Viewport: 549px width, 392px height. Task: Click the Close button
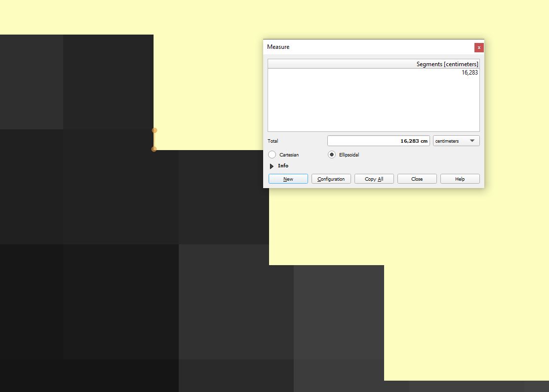tap(417, 179)
